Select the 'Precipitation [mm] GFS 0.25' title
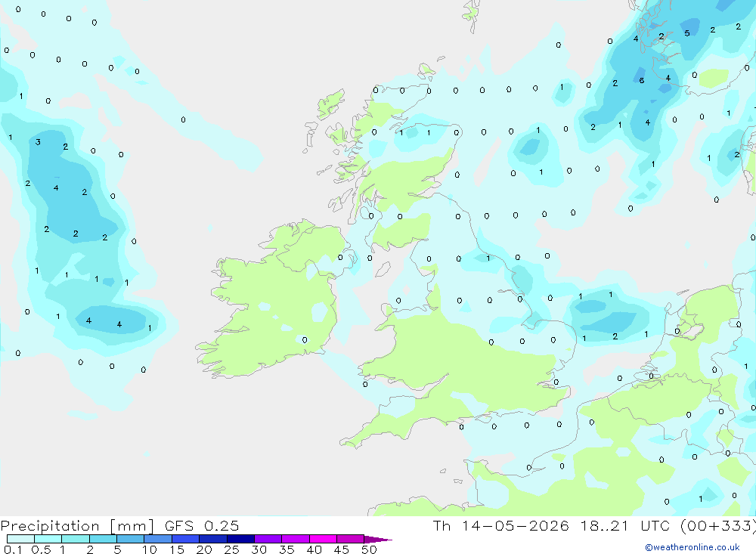 click(119, 525)
